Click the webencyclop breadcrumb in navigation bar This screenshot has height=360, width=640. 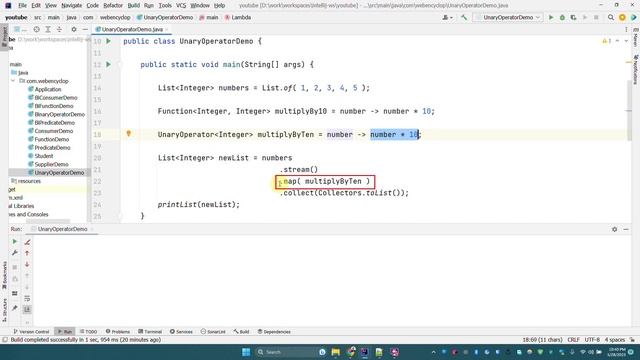115,18
